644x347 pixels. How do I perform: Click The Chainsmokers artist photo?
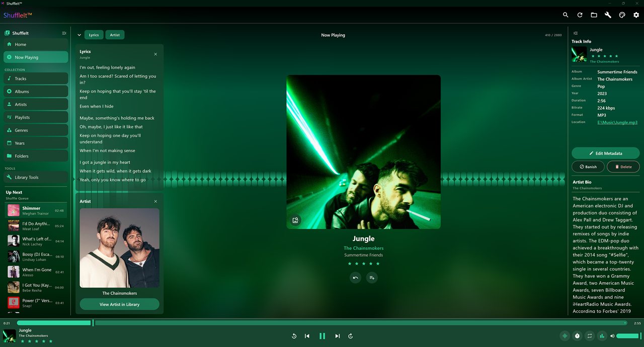119,248
